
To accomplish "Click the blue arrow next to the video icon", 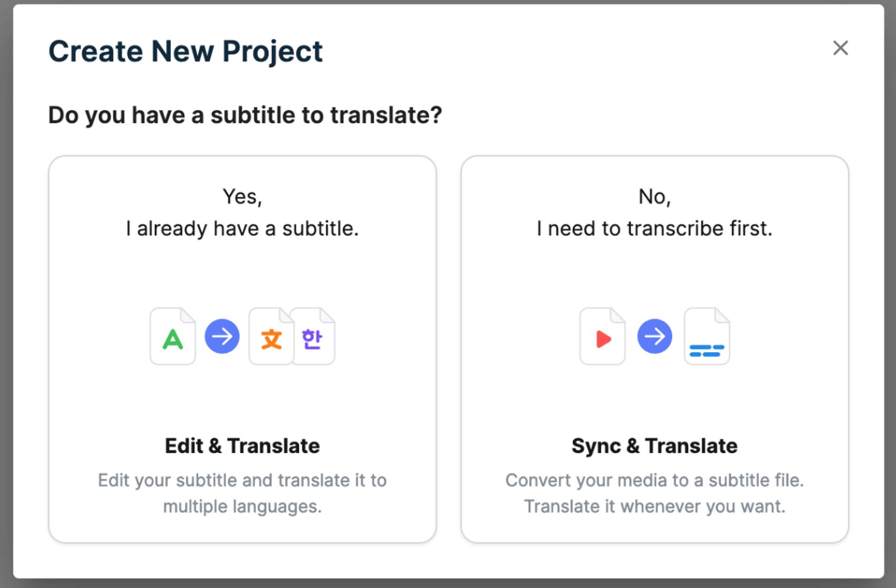I will click(655, 336).
